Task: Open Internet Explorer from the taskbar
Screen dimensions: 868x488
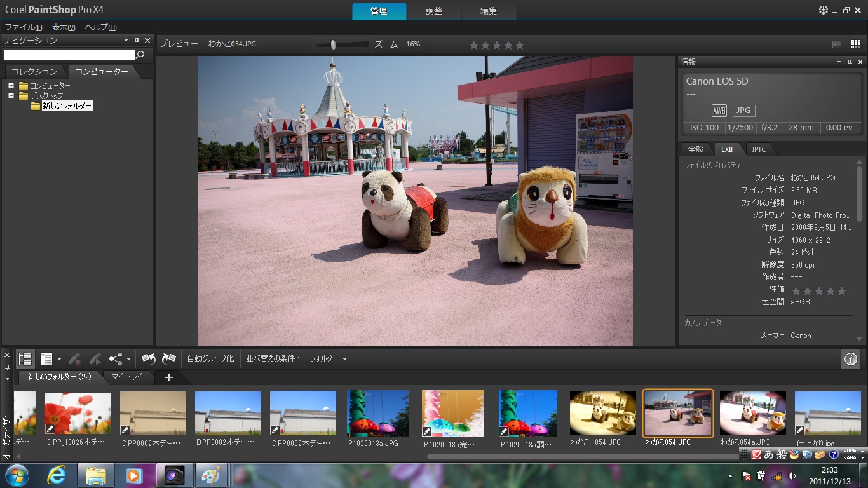Action: pos(57,475)
